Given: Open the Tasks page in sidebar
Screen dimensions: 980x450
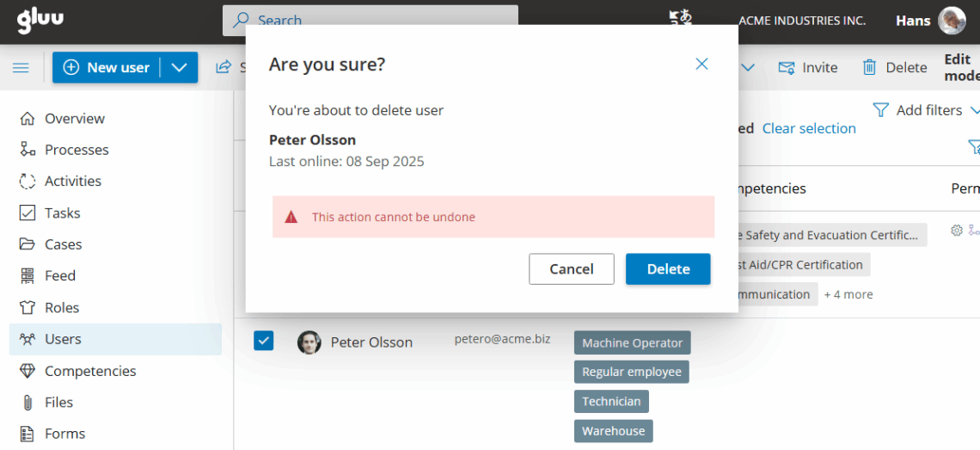Looking at the screenshot, I should 62,213.
